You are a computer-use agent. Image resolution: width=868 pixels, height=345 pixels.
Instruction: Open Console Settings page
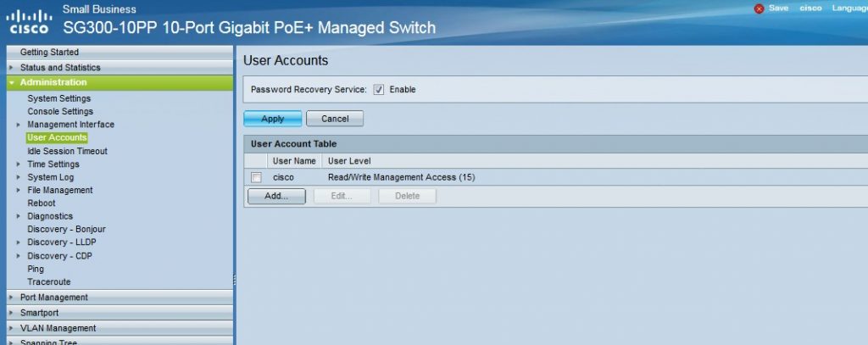click(60, 111)
